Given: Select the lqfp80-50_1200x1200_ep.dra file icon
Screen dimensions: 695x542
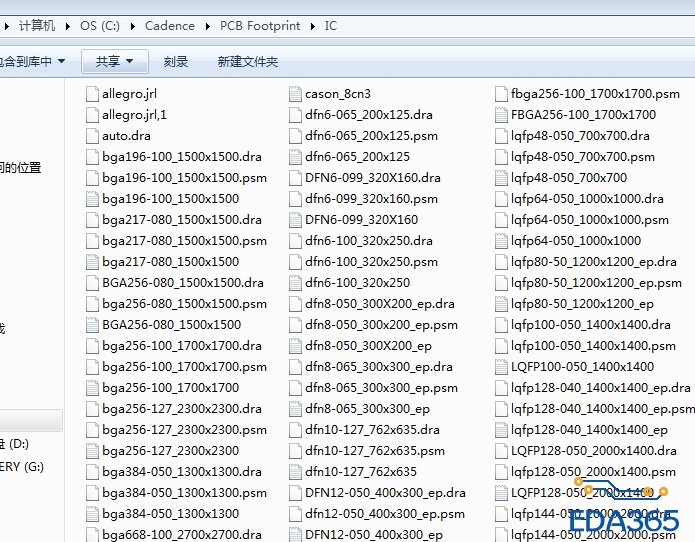Looking at the screenshot, I should [x=501, y=262].
